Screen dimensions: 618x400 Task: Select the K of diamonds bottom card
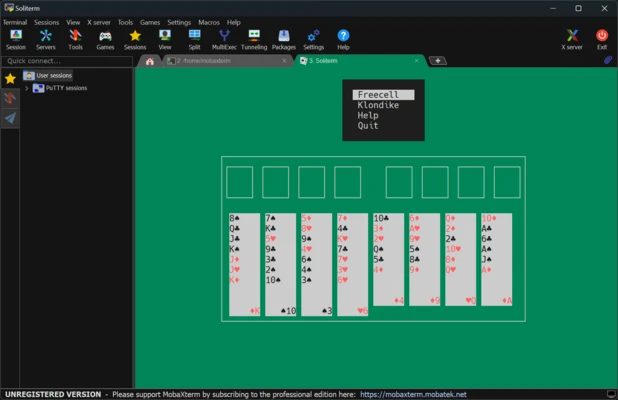(x=244, y=296)
